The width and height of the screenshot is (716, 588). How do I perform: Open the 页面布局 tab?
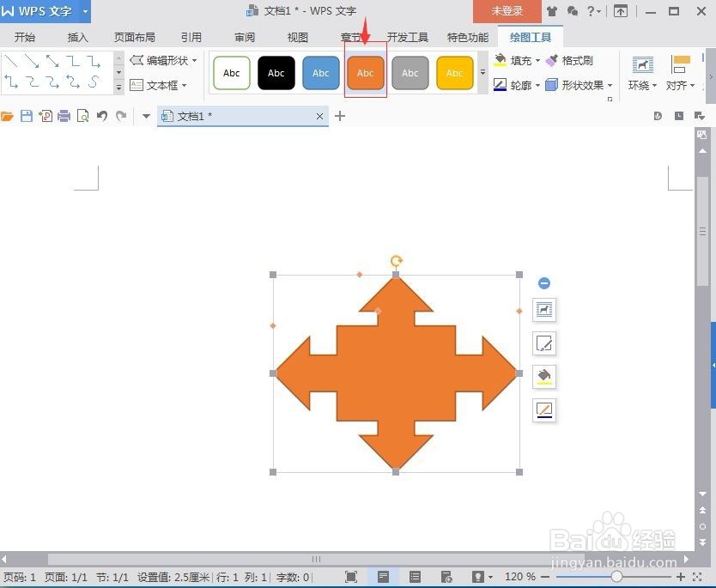click(134, 37)
